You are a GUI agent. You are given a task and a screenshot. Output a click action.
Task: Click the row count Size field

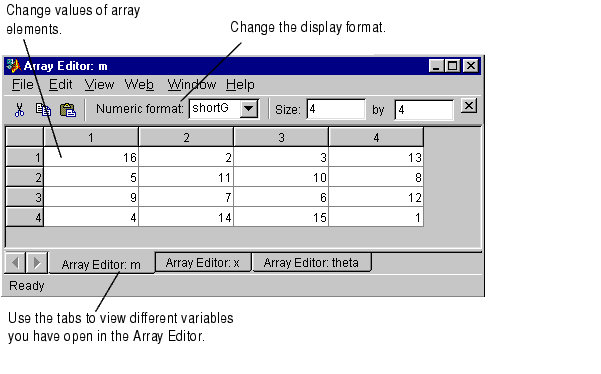336,110
